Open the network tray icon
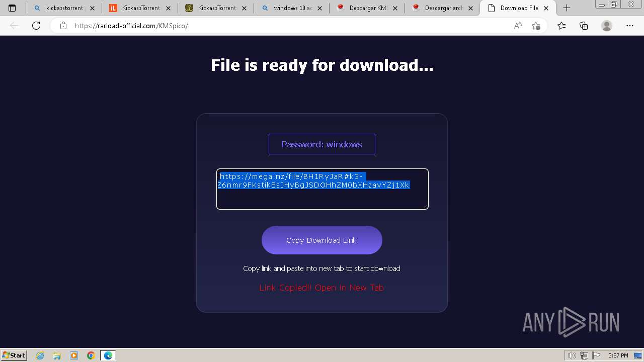The width and height of the screenshot is (644, 362). click(x=584, y=355)
